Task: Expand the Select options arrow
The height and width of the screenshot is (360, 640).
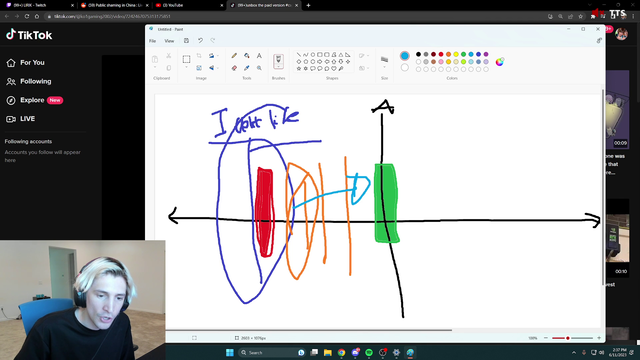Action: tap(186, 68)
